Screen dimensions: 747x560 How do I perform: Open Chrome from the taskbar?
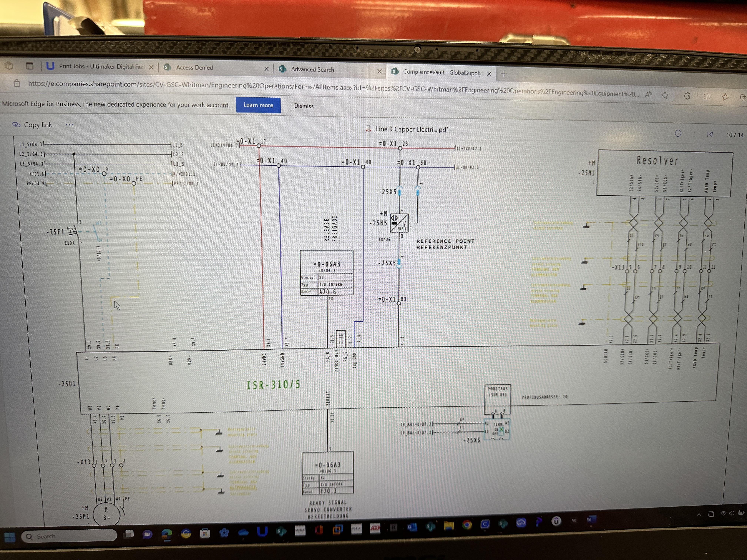pos(467,525)
